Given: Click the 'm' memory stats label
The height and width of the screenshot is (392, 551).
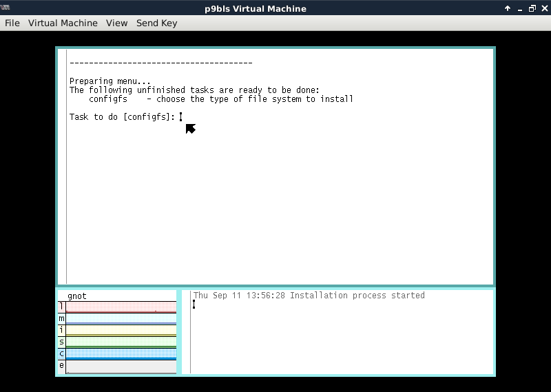Looking at the screenshot, I should 61,318.
